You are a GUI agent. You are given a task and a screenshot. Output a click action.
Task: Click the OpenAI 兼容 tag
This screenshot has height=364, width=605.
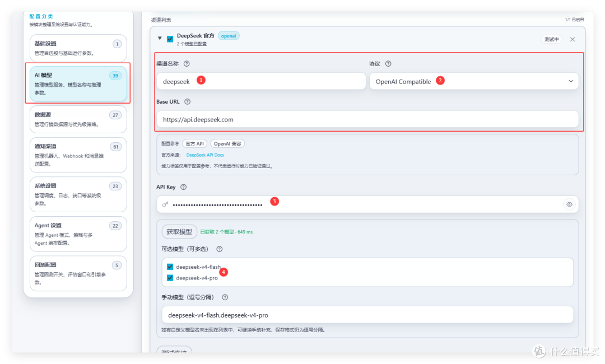tap(227, 144)
